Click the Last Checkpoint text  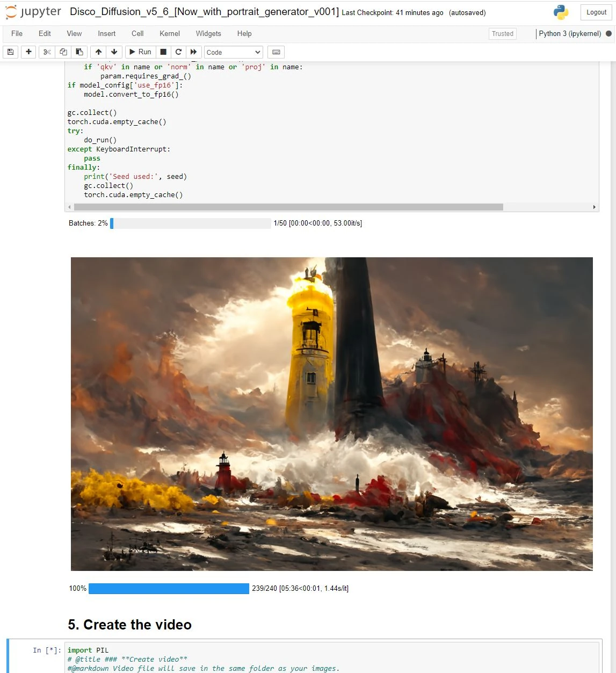pos(393,12)
